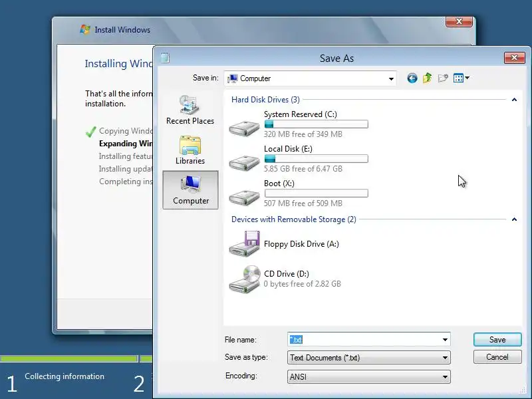The image size is (532, 399).
Task: Close the Install Windows window
Action: (459, 21)
